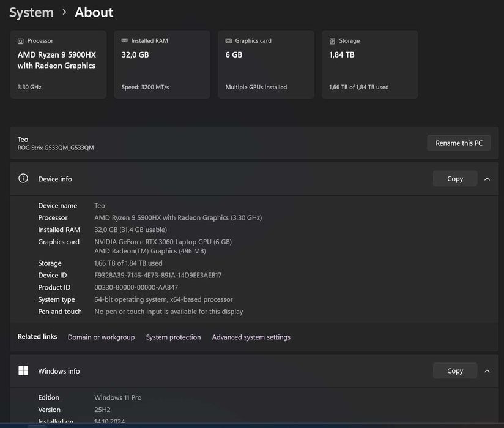This screenshot has width=504, height=428.
Task: Click the Device ID value F9328A39-7146-4E73-891A-14D9EE3AEB17
Action: pos(158,275)
